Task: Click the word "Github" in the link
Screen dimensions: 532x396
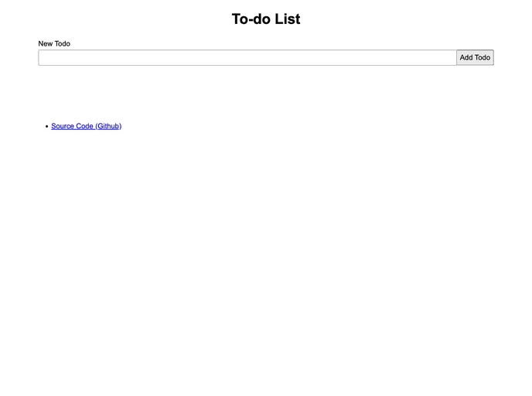Action: 108,126
